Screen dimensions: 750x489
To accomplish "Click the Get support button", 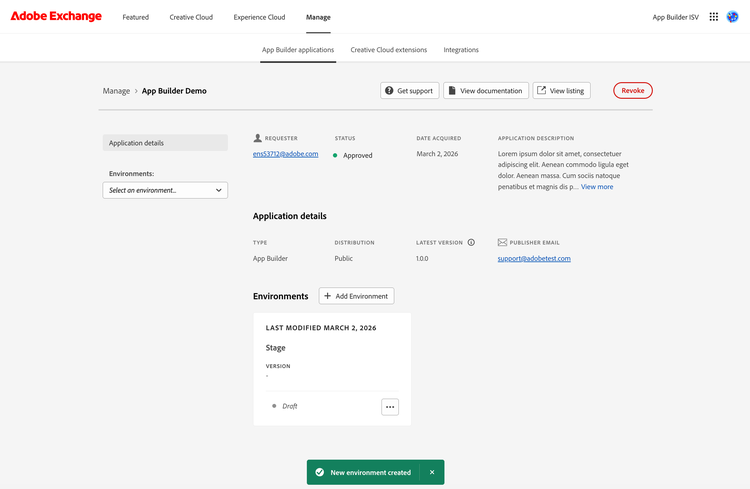I will [409, 90].
